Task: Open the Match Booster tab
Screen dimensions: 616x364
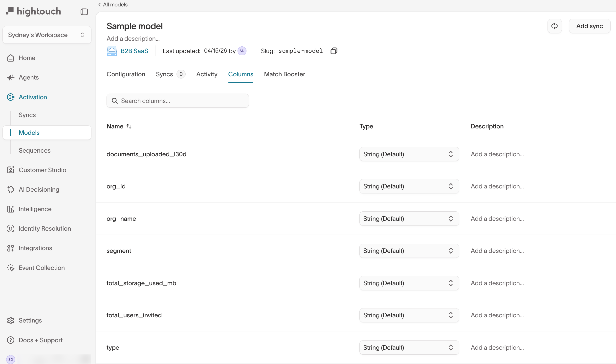Action: tap(284, 74)
